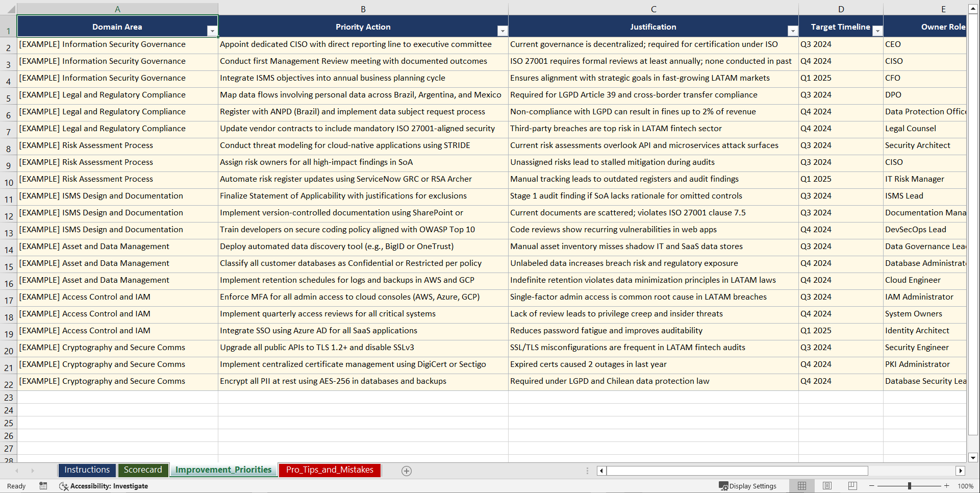Select Page Layout view icon
980x493 pixels.
827,486
